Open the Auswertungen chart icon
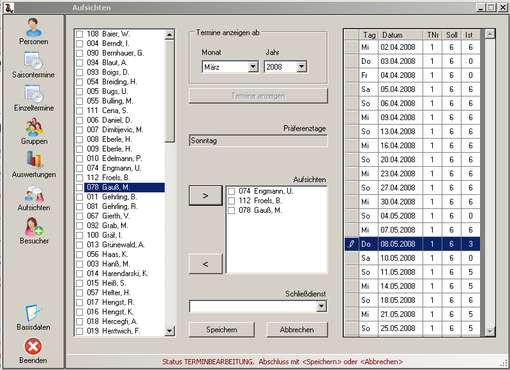Image resolution: width=510 pixels, height=370 pixels. [x=34, y=160]
